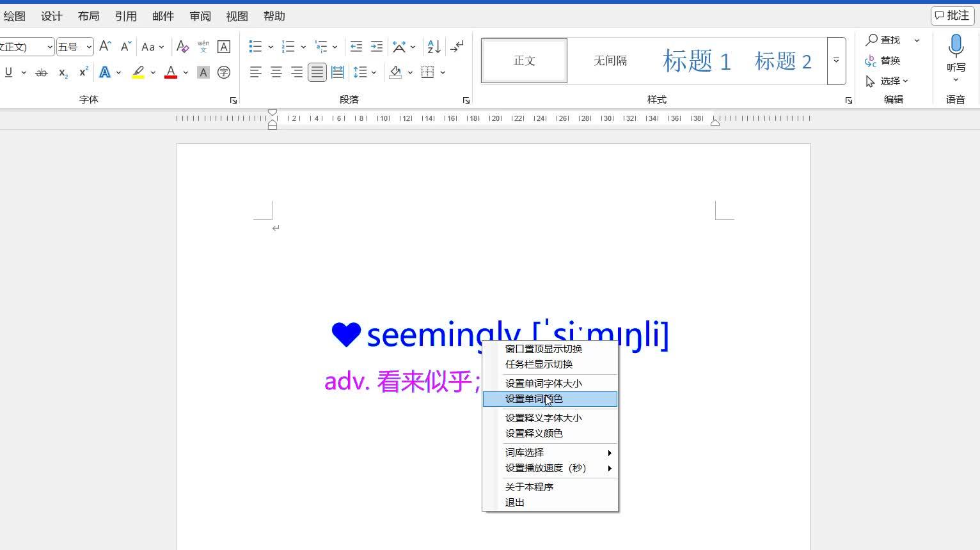Click 退出 in the context menu
Image resolution: width=980 pixels, height=550 pixels.
click(x=550, y=503)
